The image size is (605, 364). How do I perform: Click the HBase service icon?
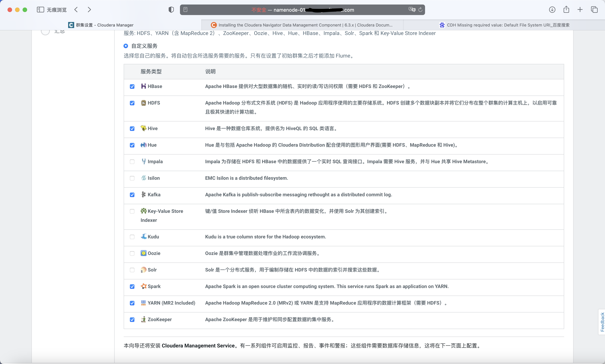pos(143,86)
